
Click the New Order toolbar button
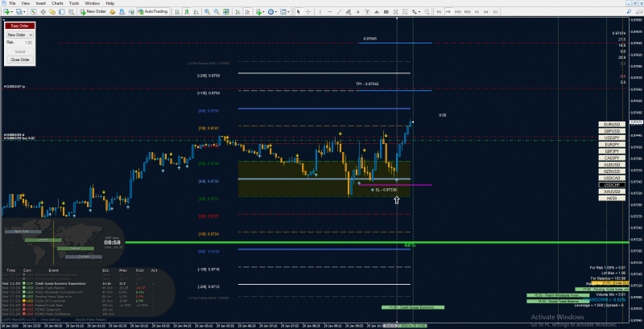(93, 12)
